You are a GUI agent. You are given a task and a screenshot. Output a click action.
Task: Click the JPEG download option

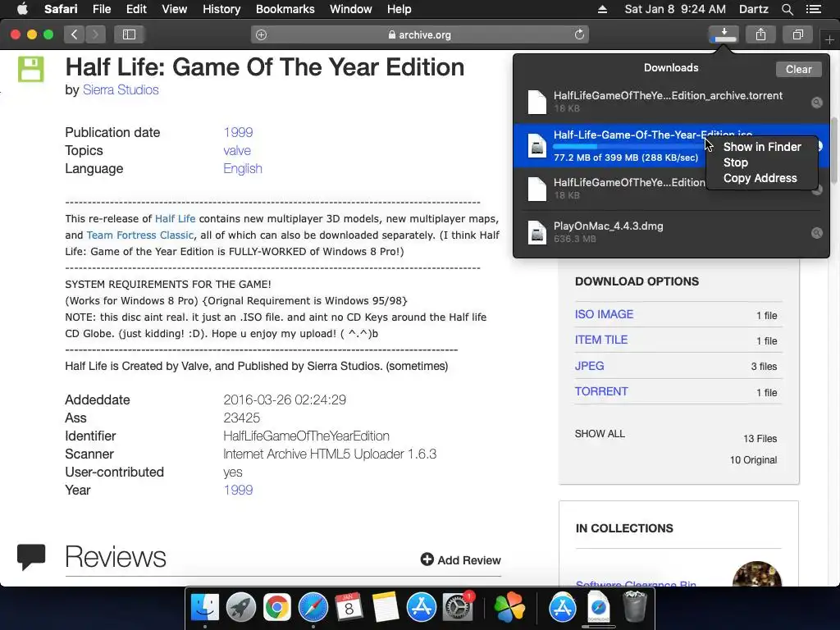tap(589, 366)
